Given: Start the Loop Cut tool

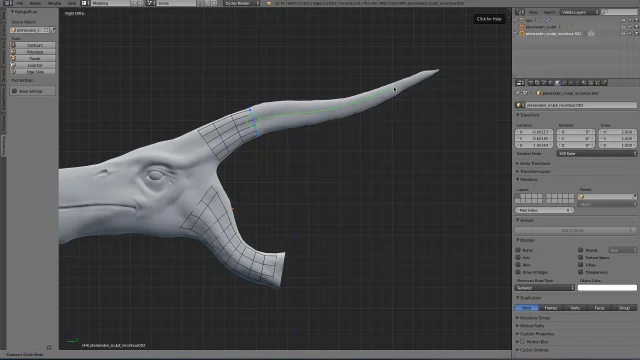Looking at the screenshot, I should pyautogui.click(x=33, y=65).
